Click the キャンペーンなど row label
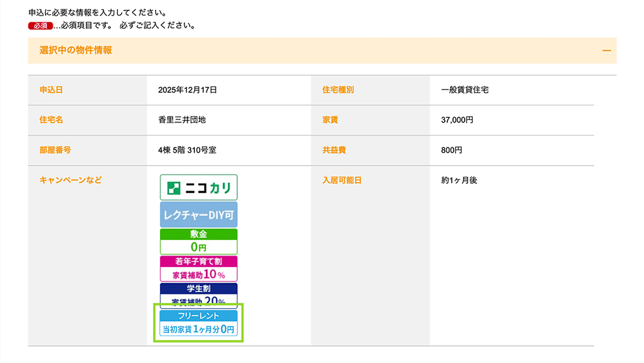The image size is (644, 363). click(x=70, y=180)
